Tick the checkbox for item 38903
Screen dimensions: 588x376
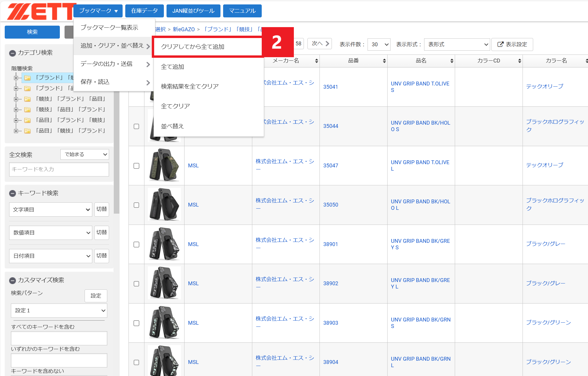(x=136, y=323)
